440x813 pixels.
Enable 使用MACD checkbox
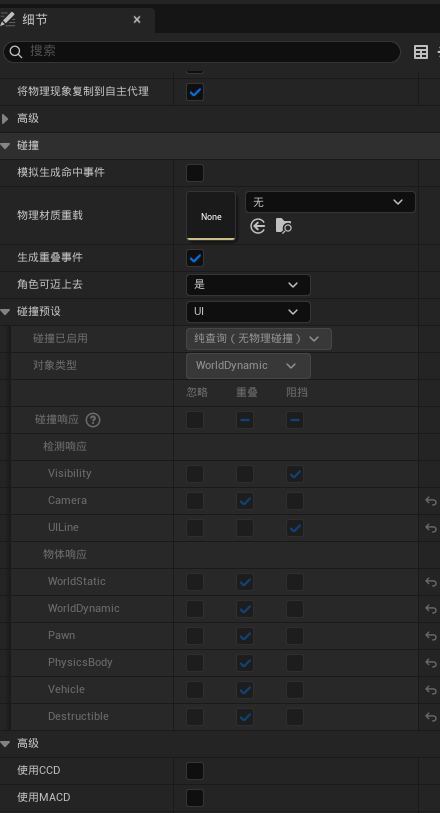click(195, 797)
